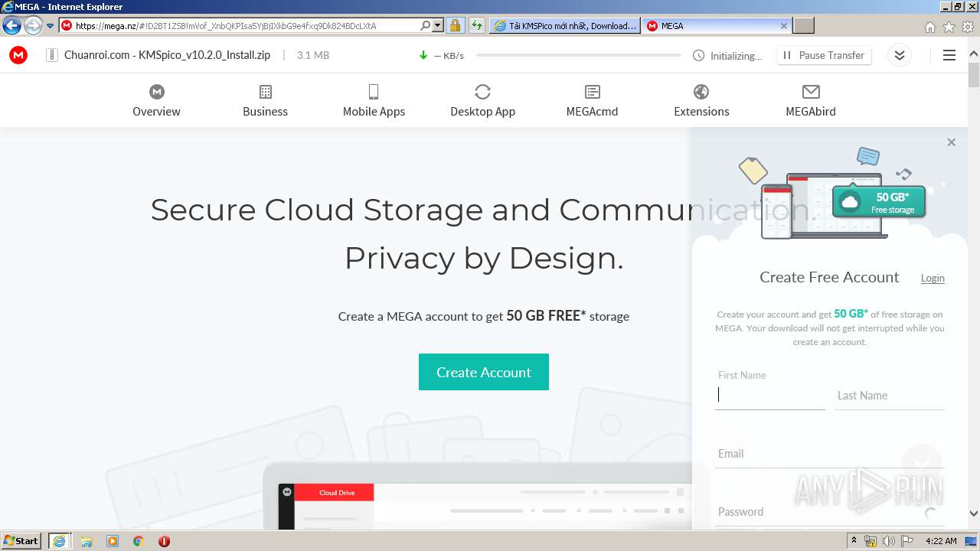Viewport: 980px width, 551px height.
Task: Open the MEGAcmd section
Action: coord(592,101)
